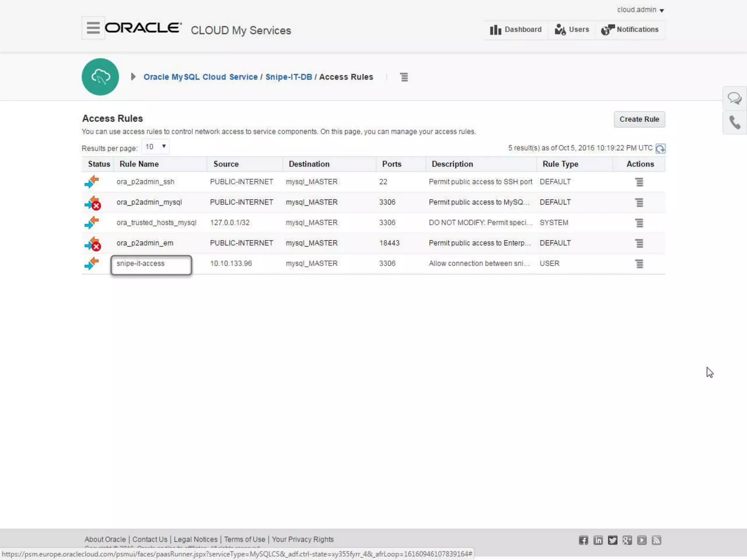747x560 pixels.
Task: Open the hamburger navigation menu beside Oracle logo
Action: 93,28
